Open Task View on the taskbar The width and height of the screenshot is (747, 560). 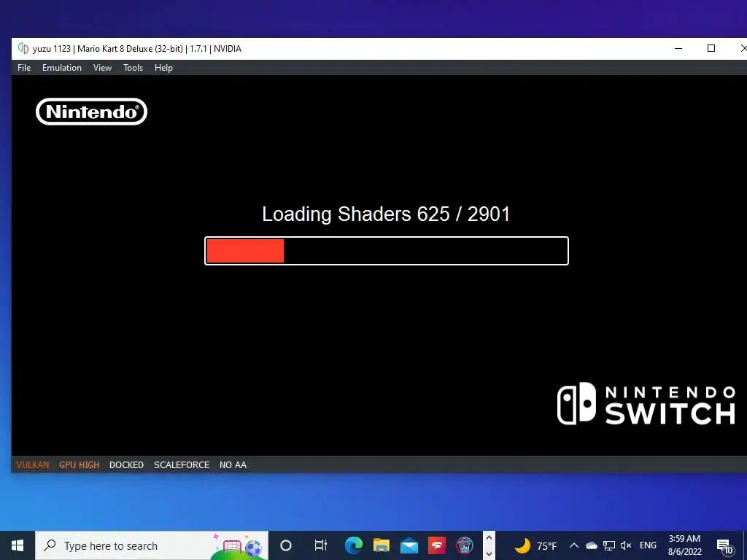point(321,545)
